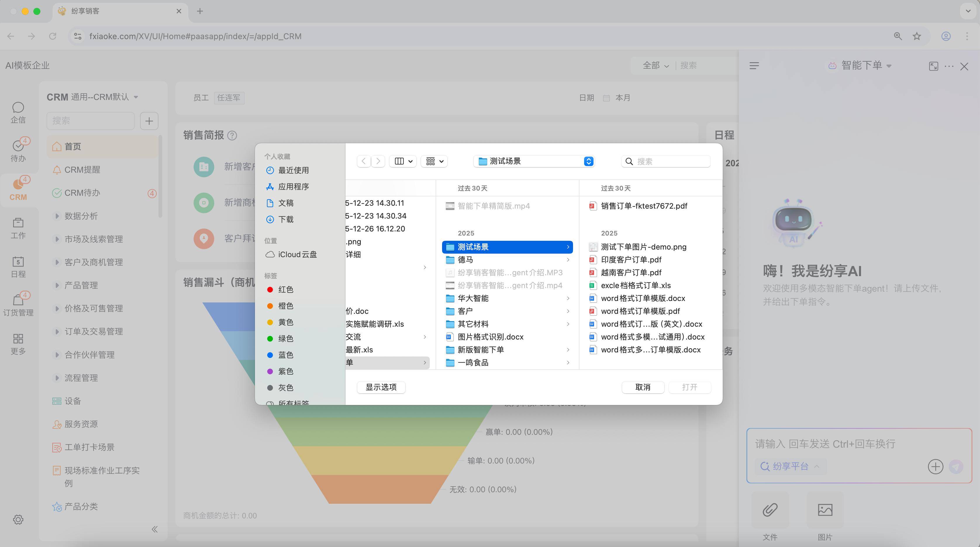Click the 文件 paperclip attachment icon
Image resolution: width=980 pixels, height=547 pixels.
pos(769,509)
